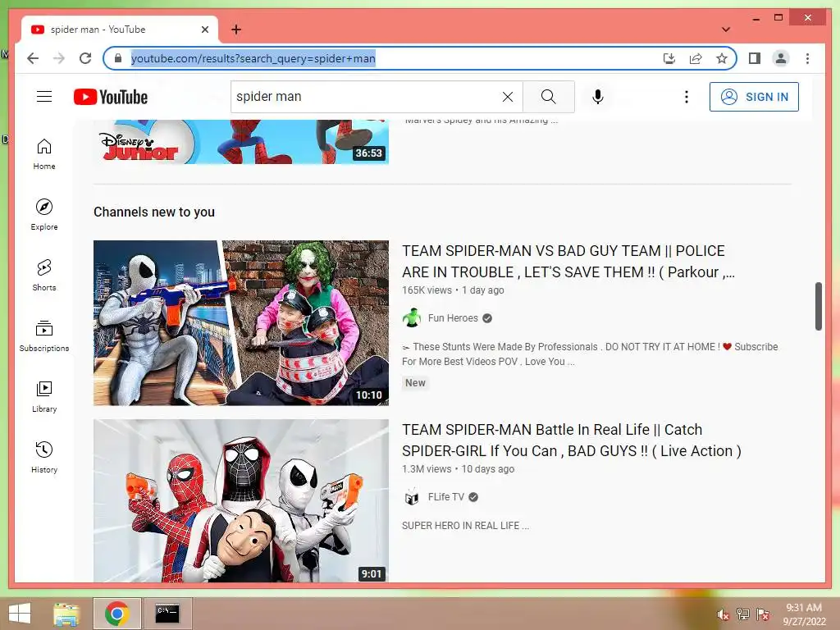Close the spider man YouTube tab
The height and width of the screenshot is (630, 840).
[x=204, y=30]
